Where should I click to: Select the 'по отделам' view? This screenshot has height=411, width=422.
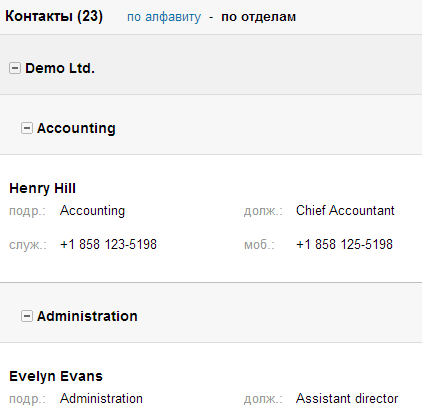coord(259,17)
